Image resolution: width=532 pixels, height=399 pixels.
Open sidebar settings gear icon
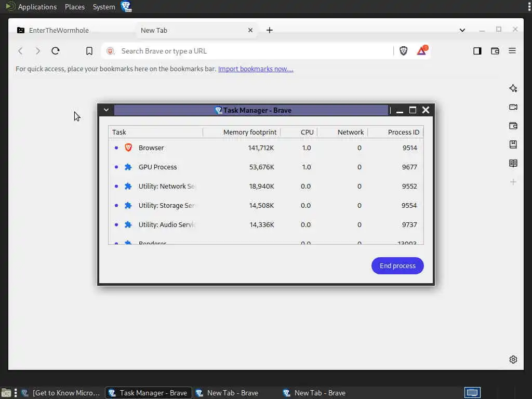513,360
